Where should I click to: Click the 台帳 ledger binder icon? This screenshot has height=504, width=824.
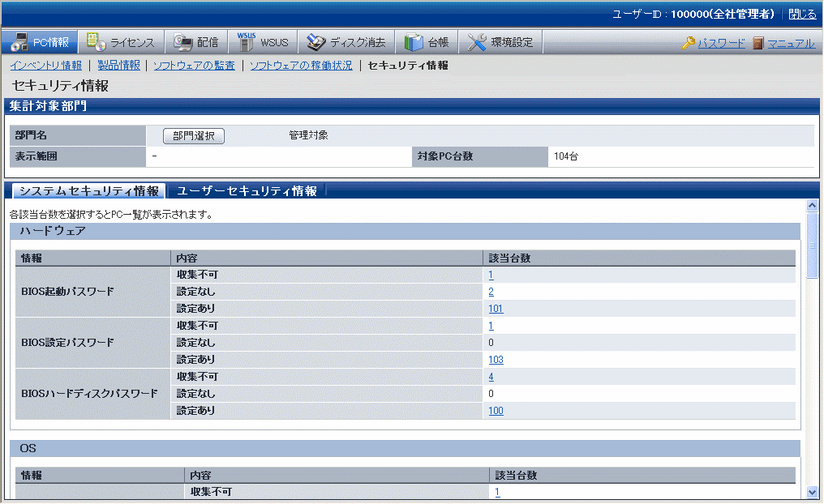(x=414, y=42)
